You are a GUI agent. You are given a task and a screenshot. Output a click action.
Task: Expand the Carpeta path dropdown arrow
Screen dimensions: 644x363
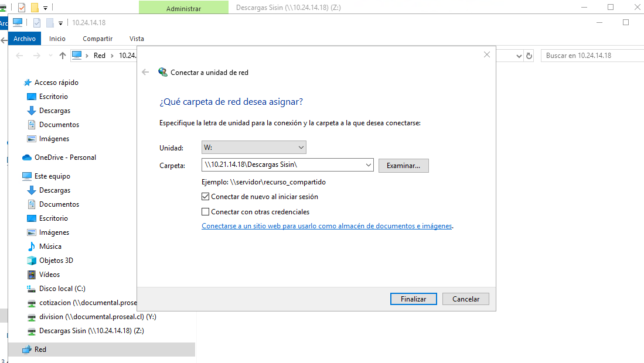(368, 166)
